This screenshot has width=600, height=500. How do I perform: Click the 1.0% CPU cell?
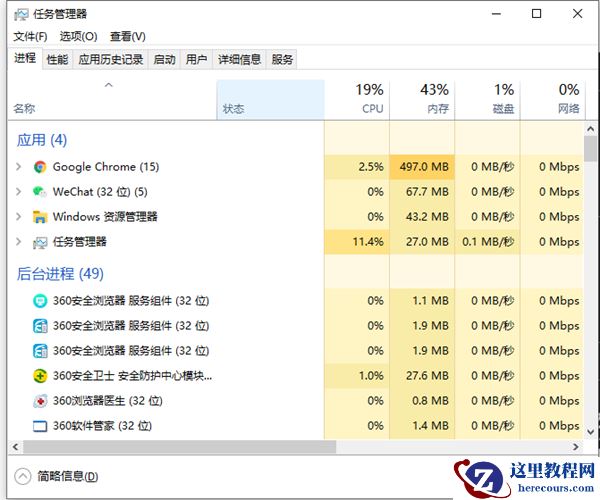[x=357, y=376]
